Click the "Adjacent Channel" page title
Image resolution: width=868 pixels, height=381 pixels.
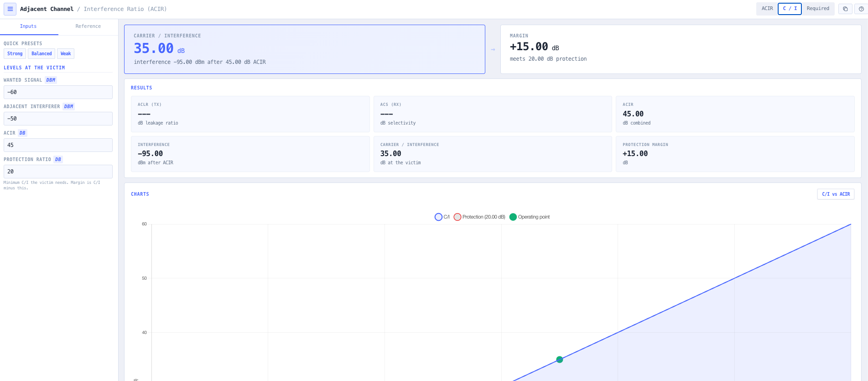[x=47, y=9]
